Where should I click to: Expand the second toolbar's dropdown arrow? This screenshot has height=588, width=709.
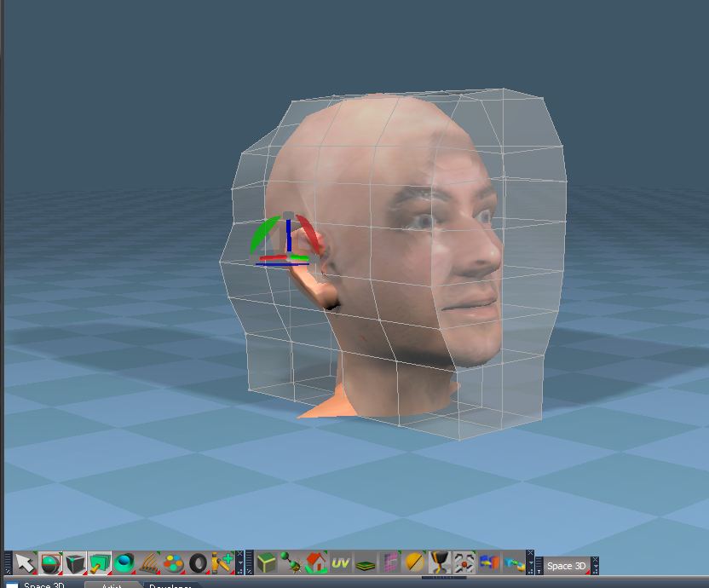point(530,563)
